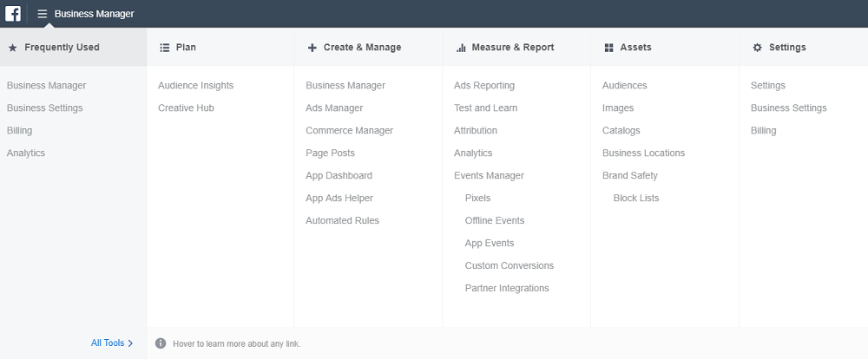Open Block Lists
This screenshot has height=359, width=868.
[636, 198]
